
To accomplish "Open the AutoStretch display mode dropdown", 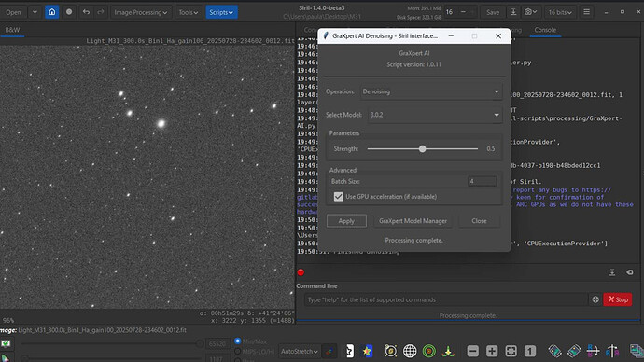I will pos(300,352).
